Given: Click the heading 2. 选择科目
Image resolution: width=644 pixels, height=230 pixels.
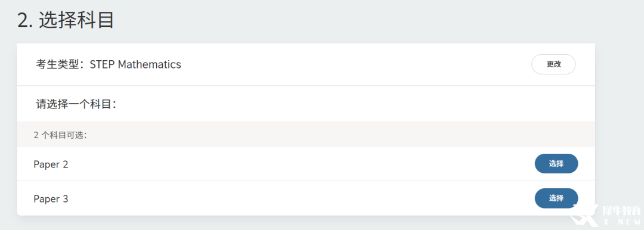Looking at the screenshot, I should point(66,20).
